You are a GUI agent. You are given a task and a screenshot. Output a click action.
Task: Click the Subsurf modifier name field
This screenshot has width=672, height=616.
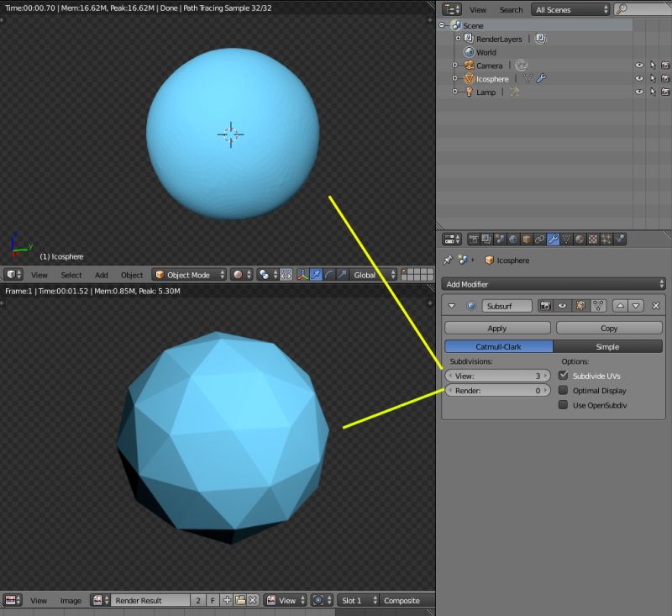507,305
